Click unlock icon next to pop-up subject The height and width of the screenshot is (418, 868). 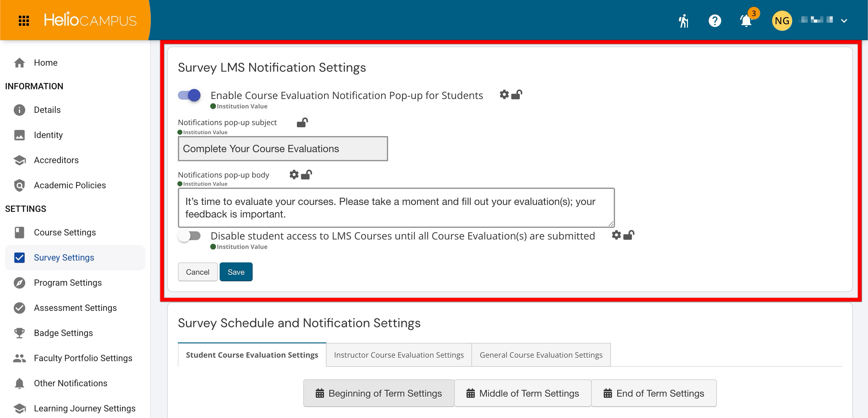coord(302,122)
